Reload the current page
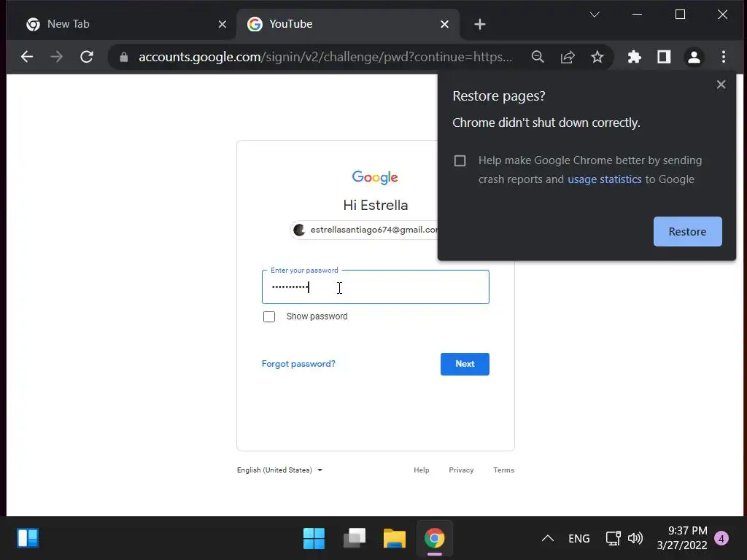This screenshot has height=560, width=747. click(87, 57)
